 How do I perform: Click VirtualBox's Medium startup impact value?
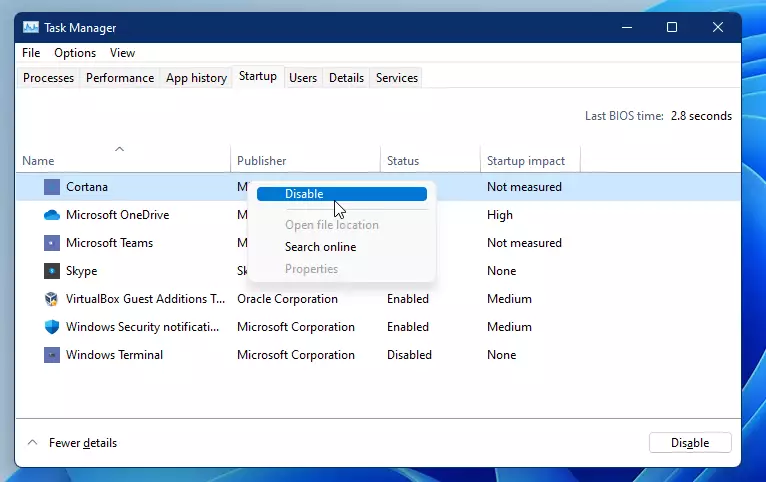point(509,299)
